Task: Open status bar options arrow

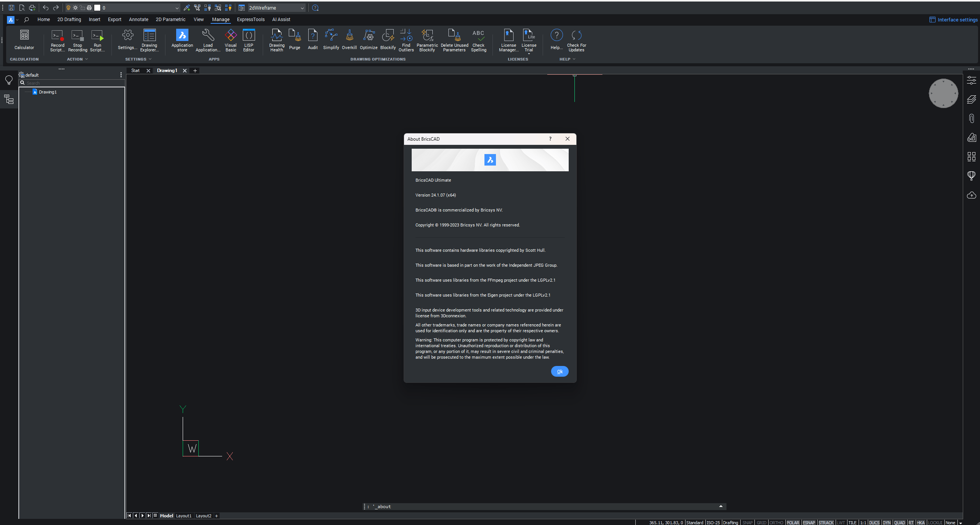Action: coord(961,523)
